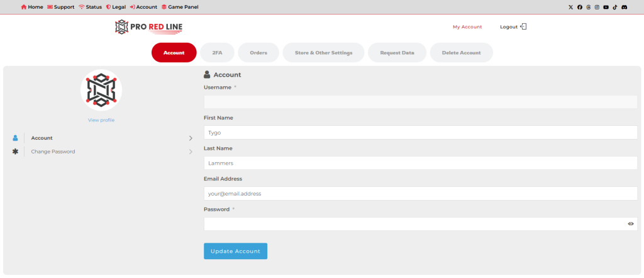Expand the Change Password chevron
The width and height of the screenshot is (644, 278).
(191, 152)
